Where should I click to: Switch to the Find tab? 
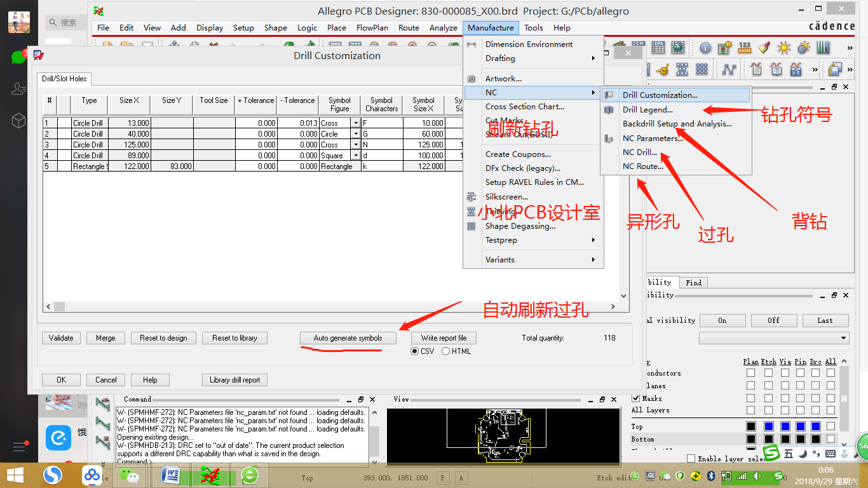click(x=693, y=283)
